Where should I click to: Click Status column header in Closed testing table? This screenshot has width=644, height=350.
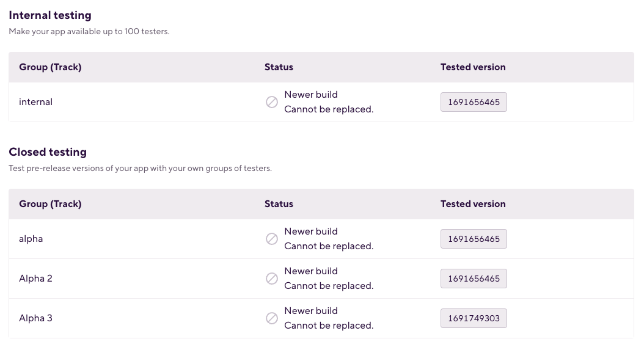coord(279,204)
